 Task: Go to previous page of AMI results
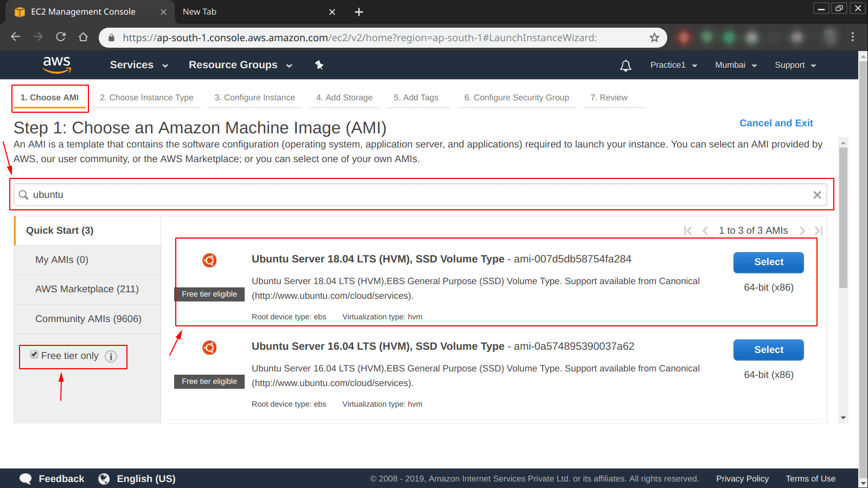point(705,230)
